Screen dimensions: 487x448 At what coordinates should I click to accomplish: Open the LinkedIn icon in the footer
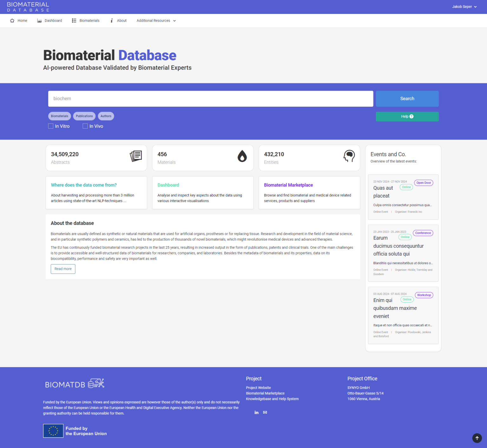pos(256,412)
